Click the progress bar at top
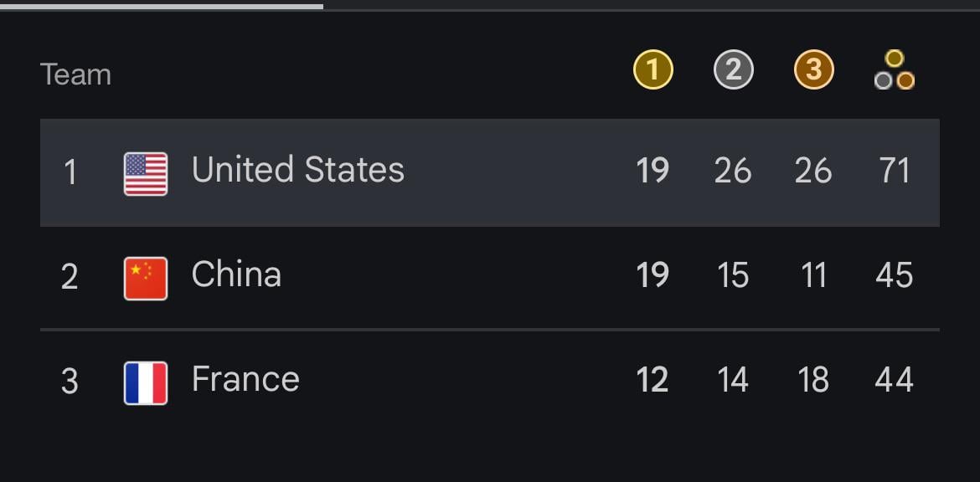 [490, 7]
